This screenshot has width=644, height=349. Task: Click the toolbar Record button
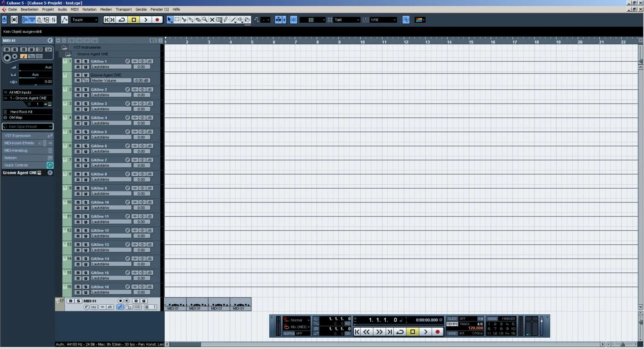point(157,20)
